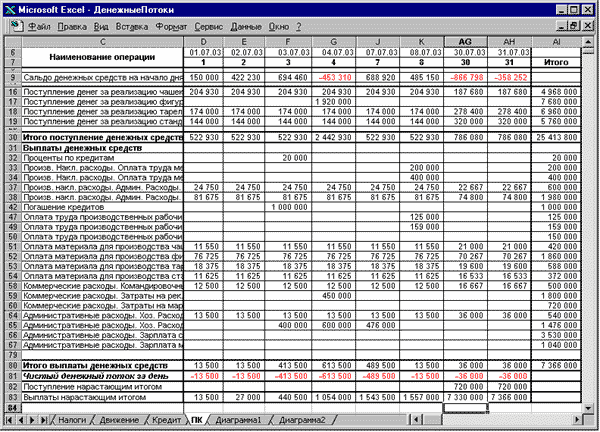This screenshot has height=432, width=600.
Task: Go to previous sheet tab arrow
Action: click(21, 420)
